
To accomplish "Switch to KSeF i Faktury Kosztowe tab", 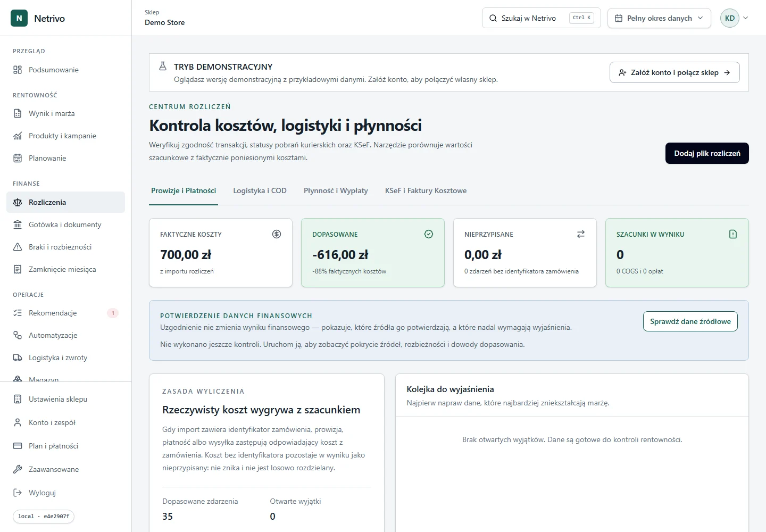I will click(x=426, y=190).
